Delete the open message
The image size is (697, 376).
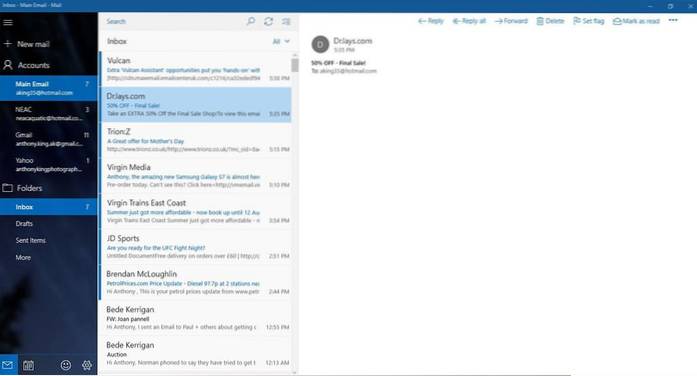tap(550, 21)
